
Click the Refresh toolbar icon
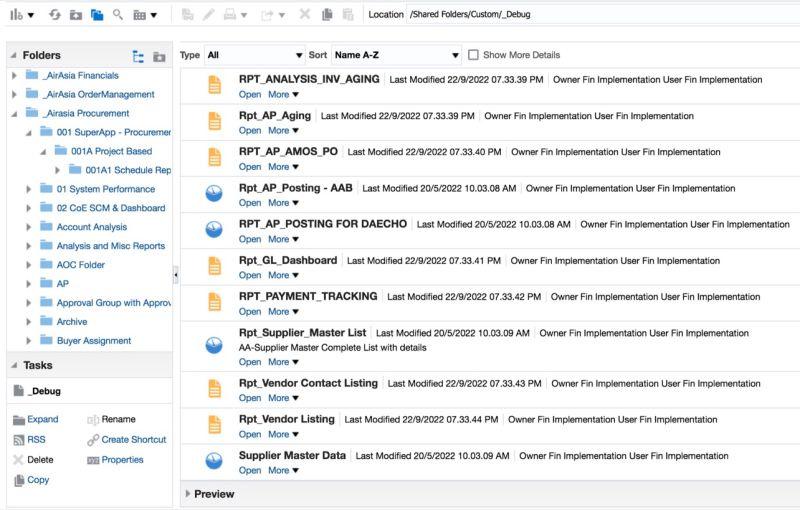(55, 15)
